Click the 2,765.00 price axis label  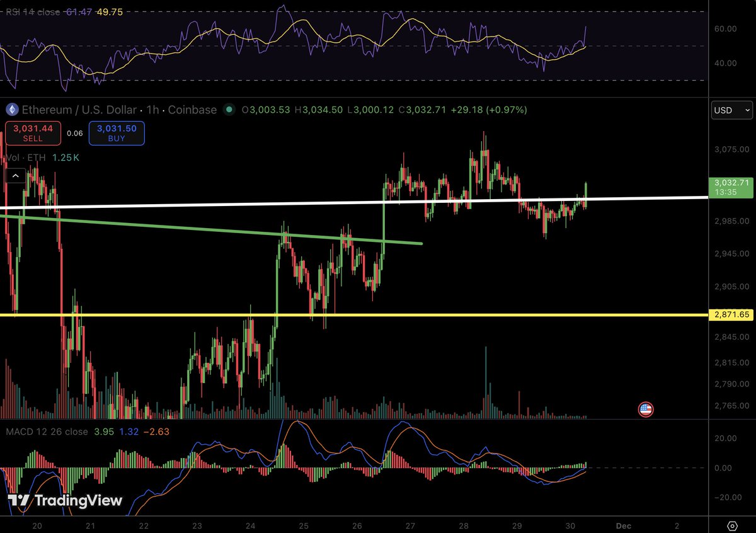click(x=731, y=406)
